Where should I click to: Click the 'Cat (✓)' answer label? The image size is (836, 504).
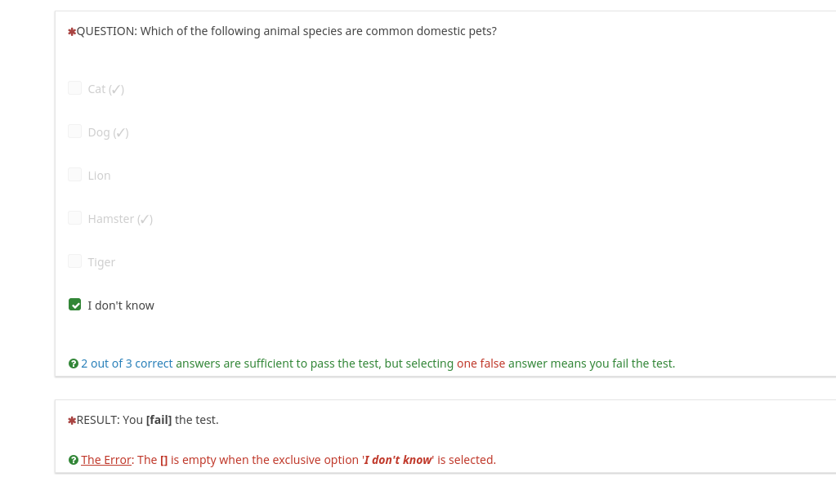point(105,89)
